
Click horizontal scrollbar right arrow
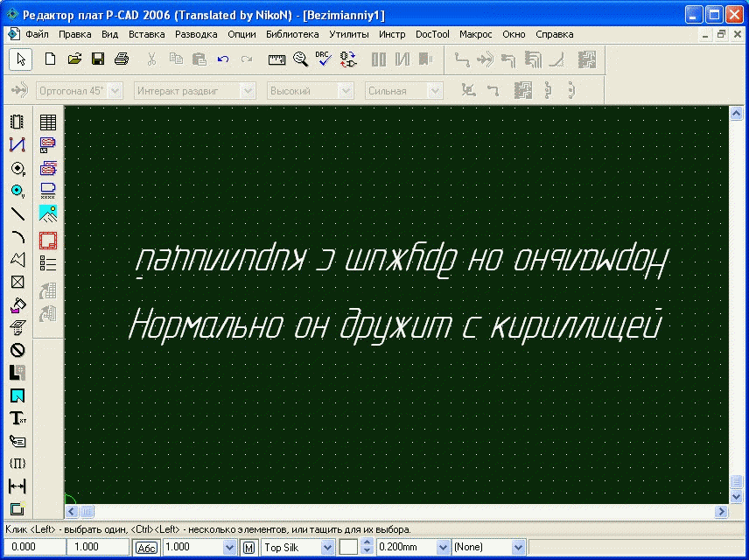pyautogui.click(x=721, y=512)
